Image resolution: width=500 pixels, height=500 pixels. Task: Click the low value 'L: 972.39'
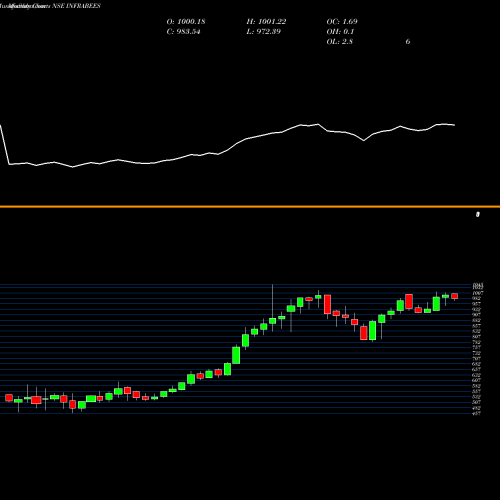263,32
